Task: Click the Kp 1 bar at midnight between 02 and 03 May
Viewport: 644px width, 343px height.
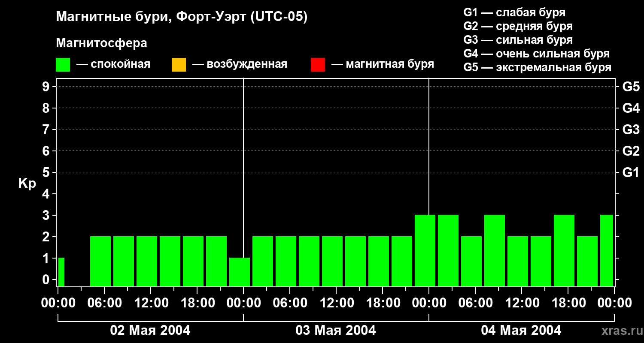Action: 240,272
